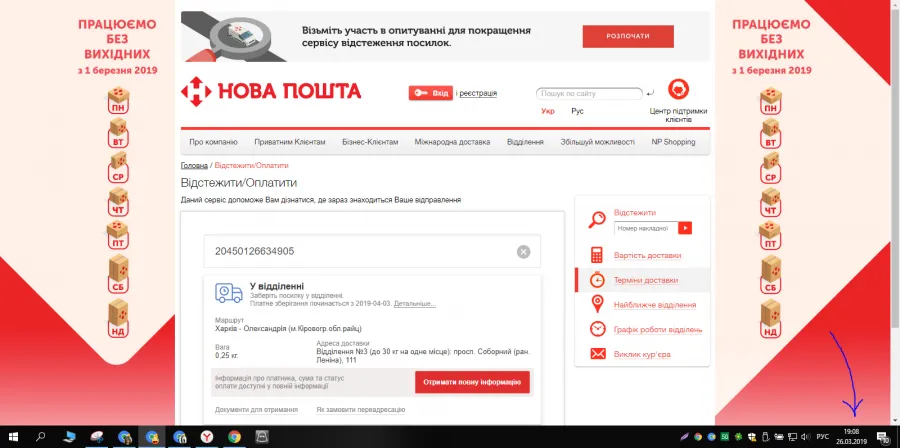This screenshot has height=448, width=900.
Task: Go to Головна breadcrumb link
Action: tap(194, 165)
